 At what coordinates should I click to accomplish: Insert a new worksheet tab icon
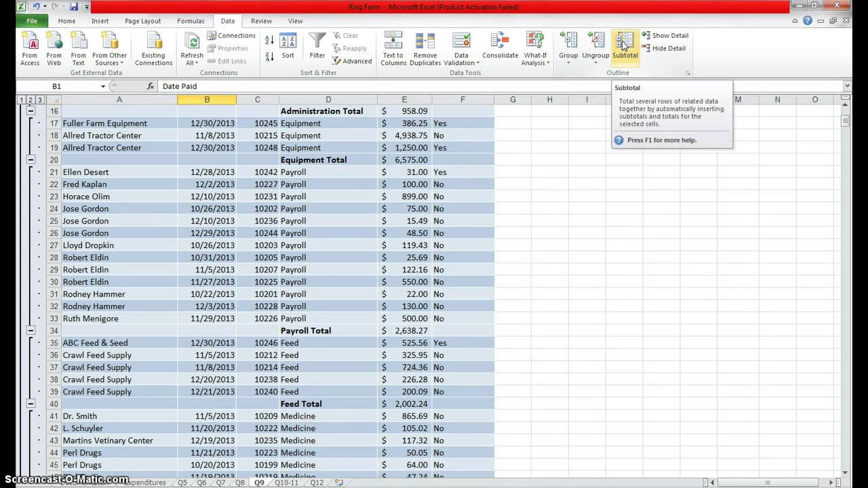(338, 483)
